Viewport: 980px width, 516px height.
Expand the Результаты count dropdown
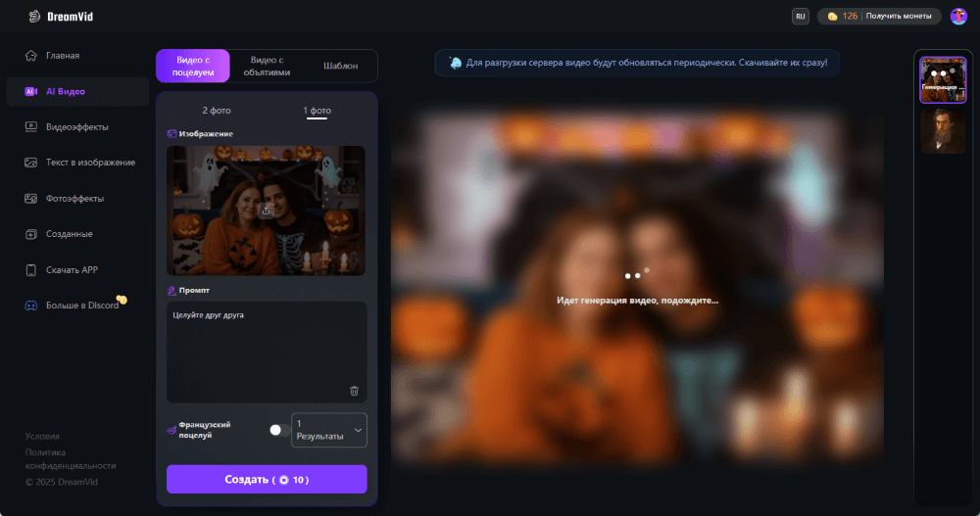click(x=329, y=430)
